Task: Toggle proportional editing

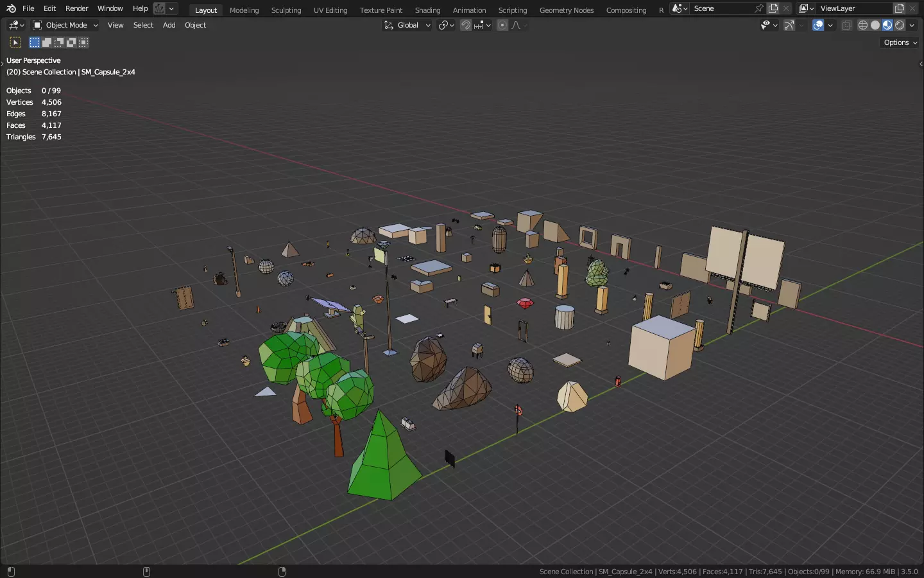Action: [502, 25]
